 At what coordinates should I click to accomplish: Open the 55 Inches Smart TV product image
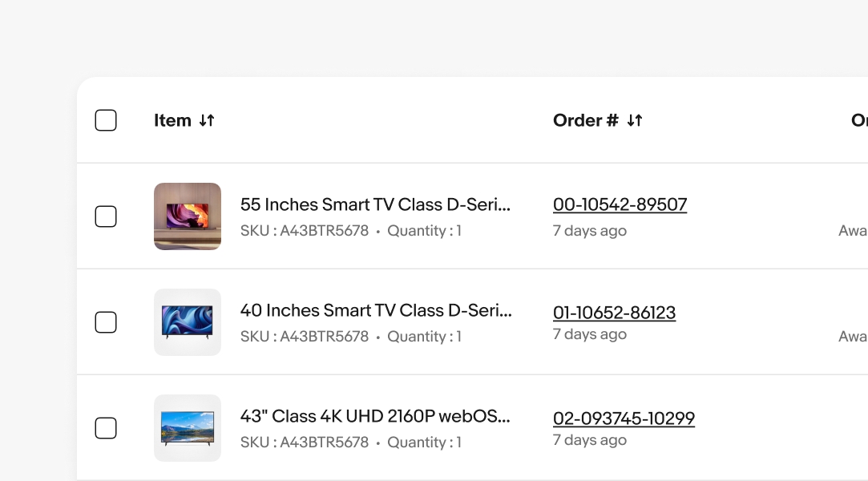pos(187,216)
